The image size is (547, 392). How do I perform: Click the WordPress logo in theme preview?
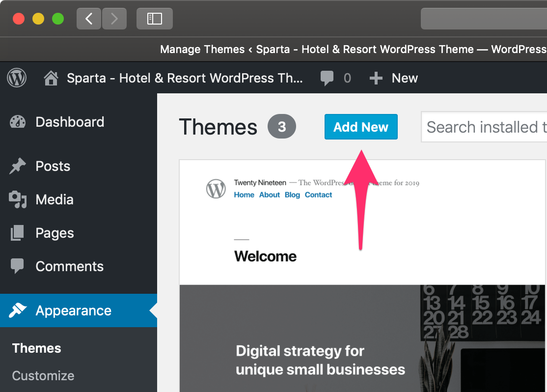pos(216,189)
